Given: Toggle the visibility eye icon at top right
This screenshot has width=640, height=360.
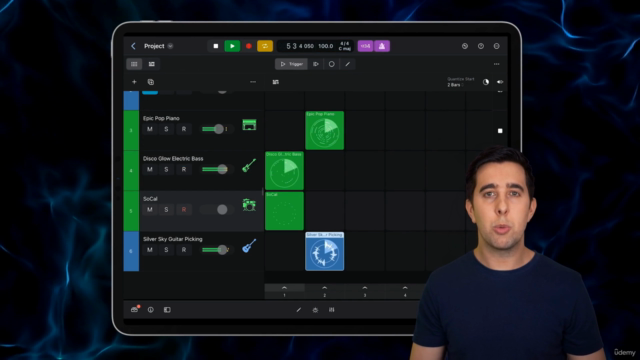Looking at the screenshot, I should tap(500, 82).
